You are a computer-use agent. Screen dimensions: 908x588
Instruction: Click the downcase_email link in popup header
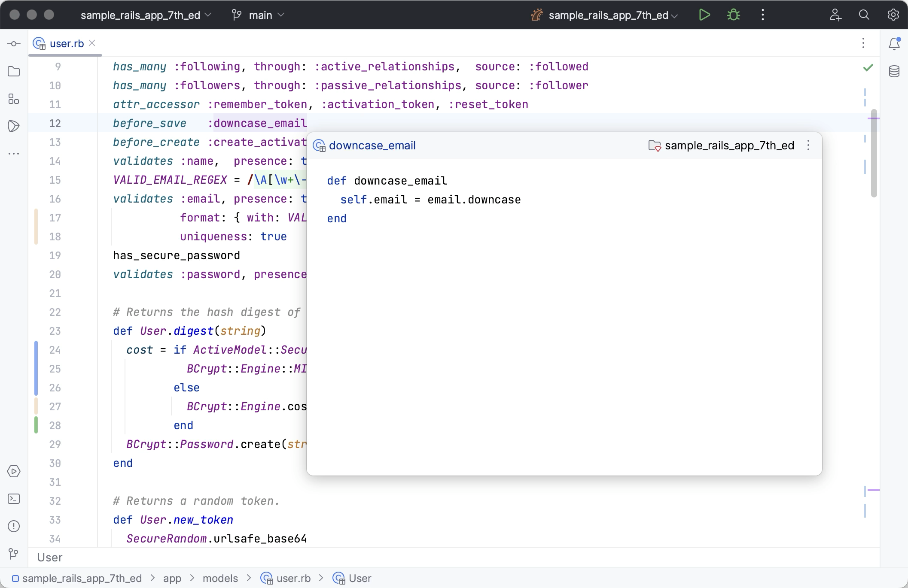(x=372, y=145)
